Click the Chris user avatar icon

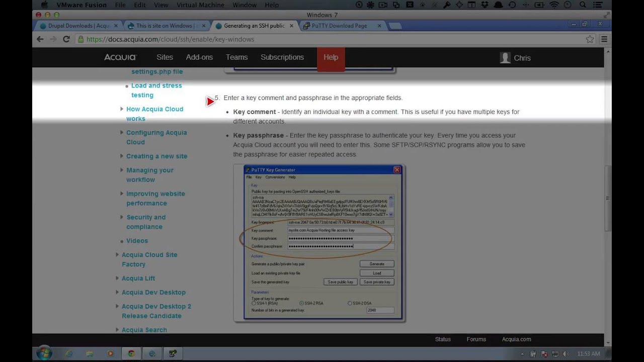505,57
